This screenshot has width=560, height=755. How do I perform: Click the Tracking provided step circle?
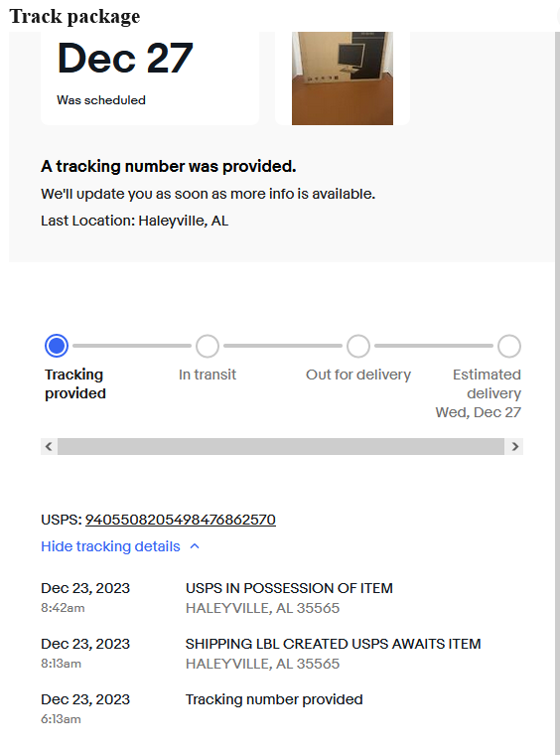click(57, 346)
